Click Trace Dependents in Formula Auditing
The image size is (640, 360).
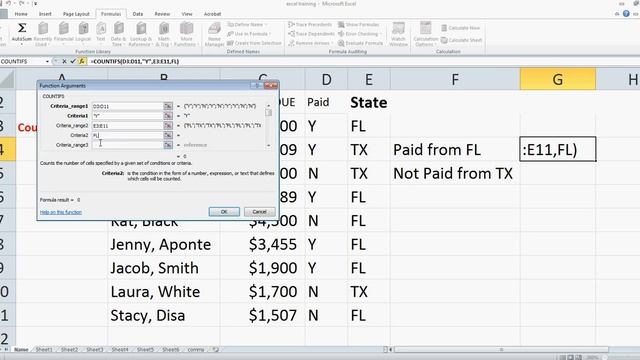coord(311,34)
